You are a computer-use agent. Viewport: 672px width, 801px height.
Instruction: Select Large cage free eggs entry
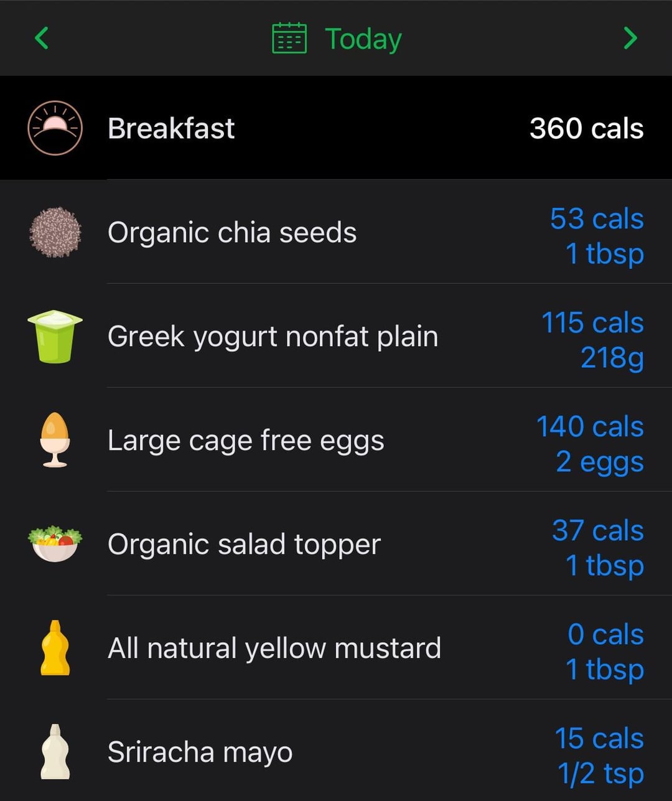[x=336, y=439]
